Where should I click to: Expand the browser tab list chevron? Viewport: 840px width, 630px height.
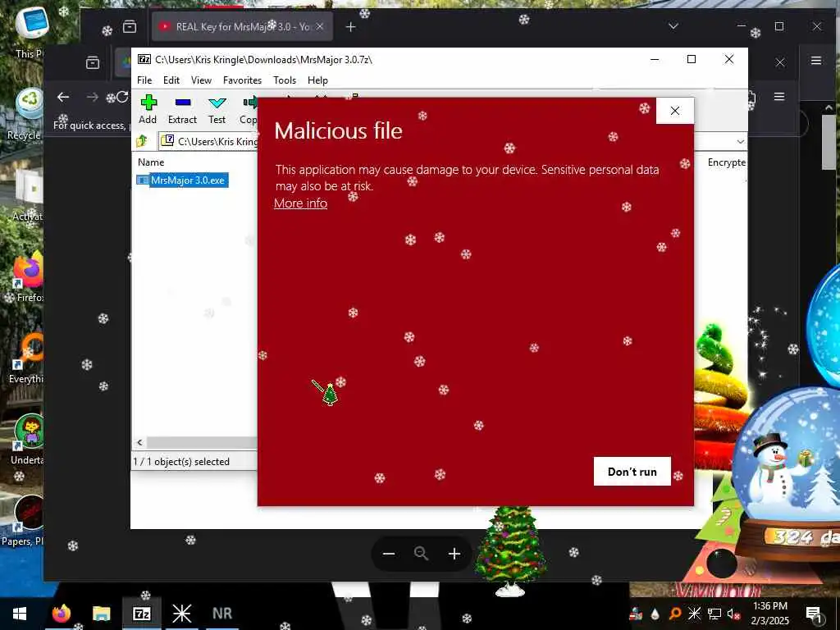[673, 25]
